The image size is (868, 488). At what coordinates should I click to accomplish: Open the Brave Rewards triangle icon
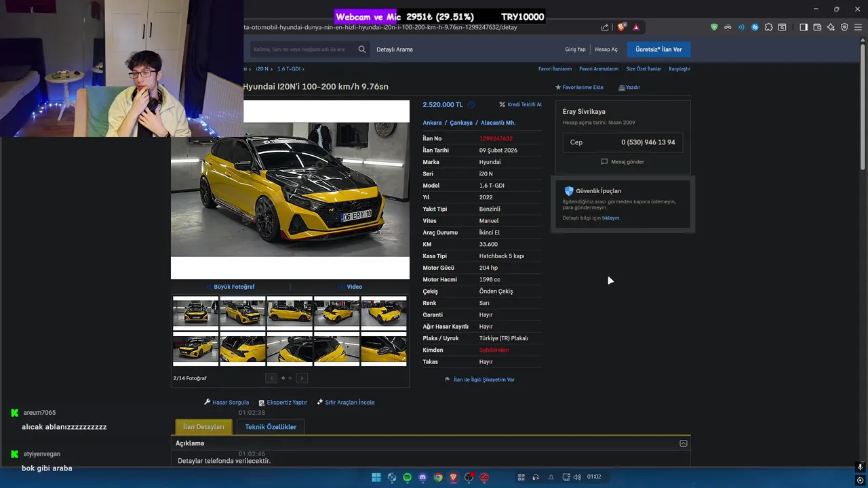[636, 27]
